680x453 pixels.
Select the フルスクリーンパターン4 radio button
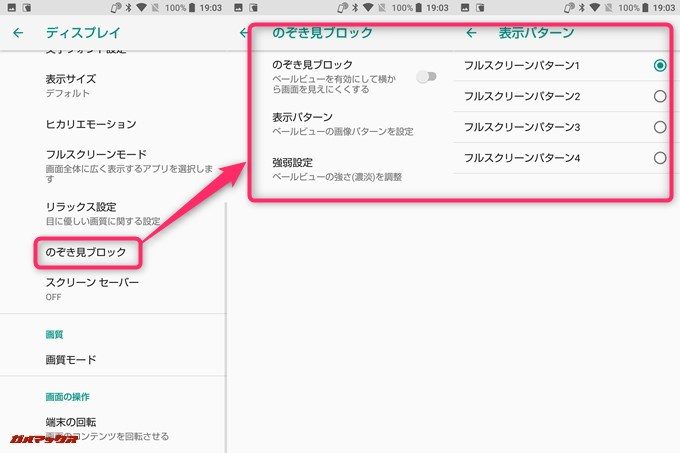[x=660, y=158]
